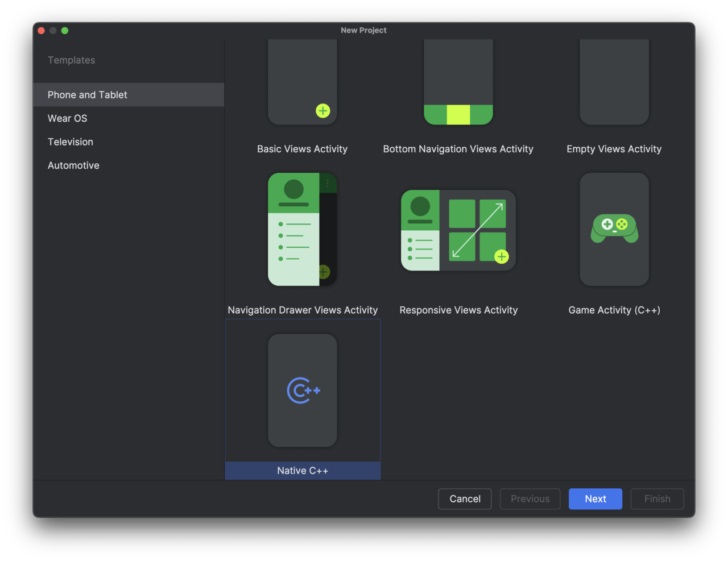
Task: Switch to Automotive templates
Action: tap(129, 165)
